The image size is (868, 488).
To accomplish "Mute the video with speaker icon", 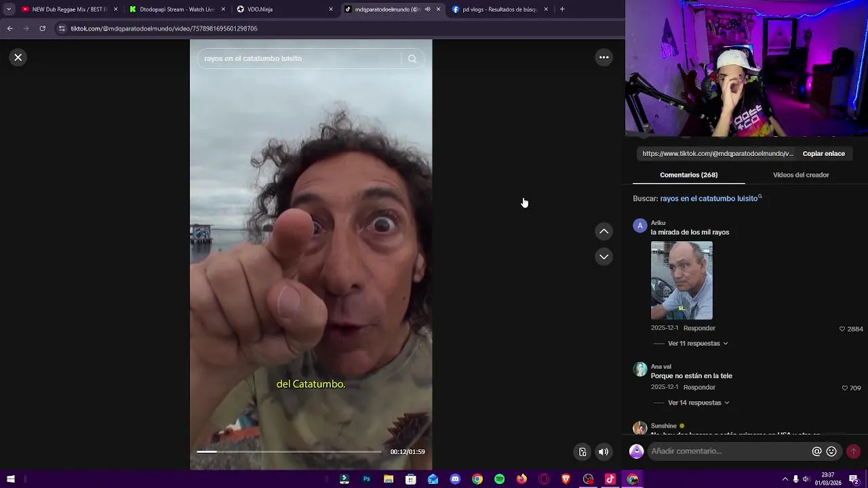I will pos(603,452).
